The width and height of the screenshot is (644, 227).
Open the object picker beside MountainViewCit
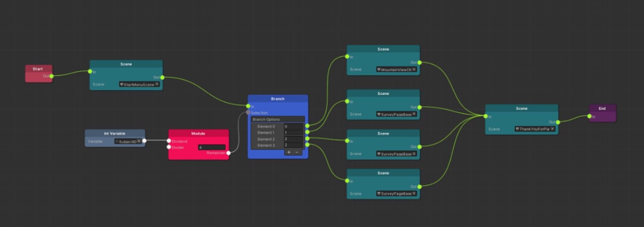414,69
